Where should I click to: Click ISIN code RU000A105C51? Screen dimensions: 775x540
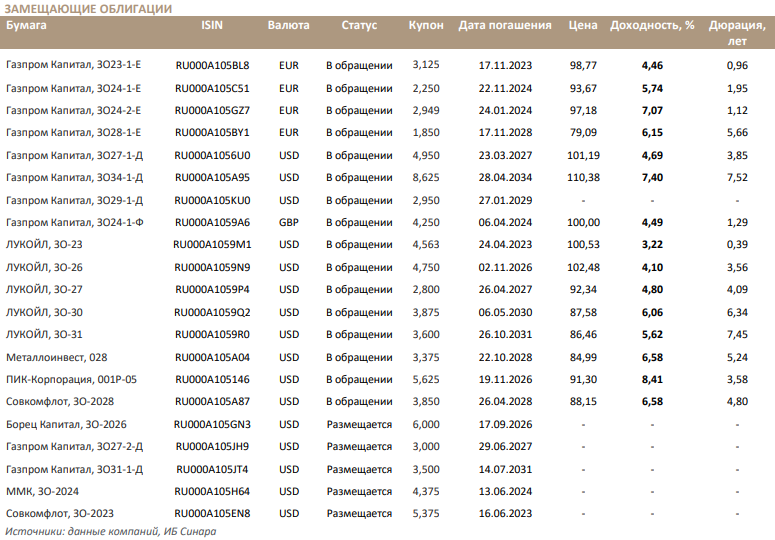pos(212,89)
